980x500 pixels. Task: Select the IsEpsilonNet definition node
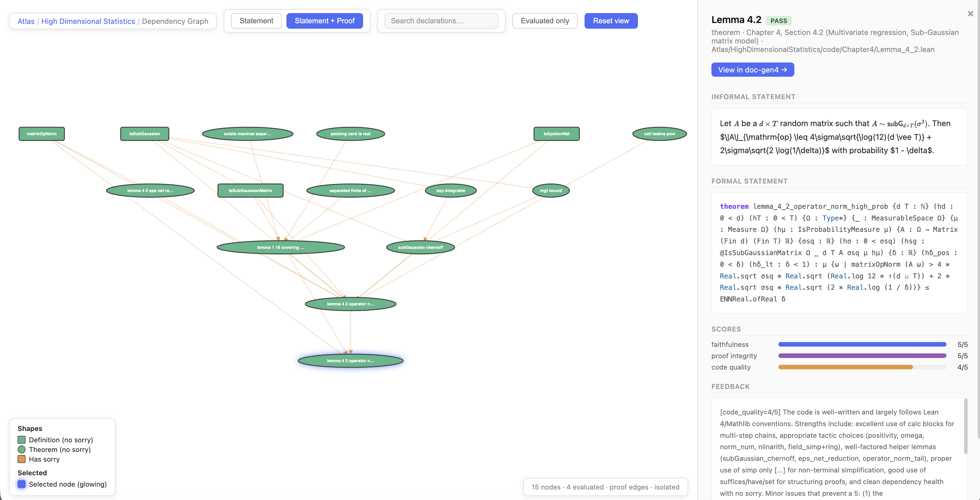(557, 134)
